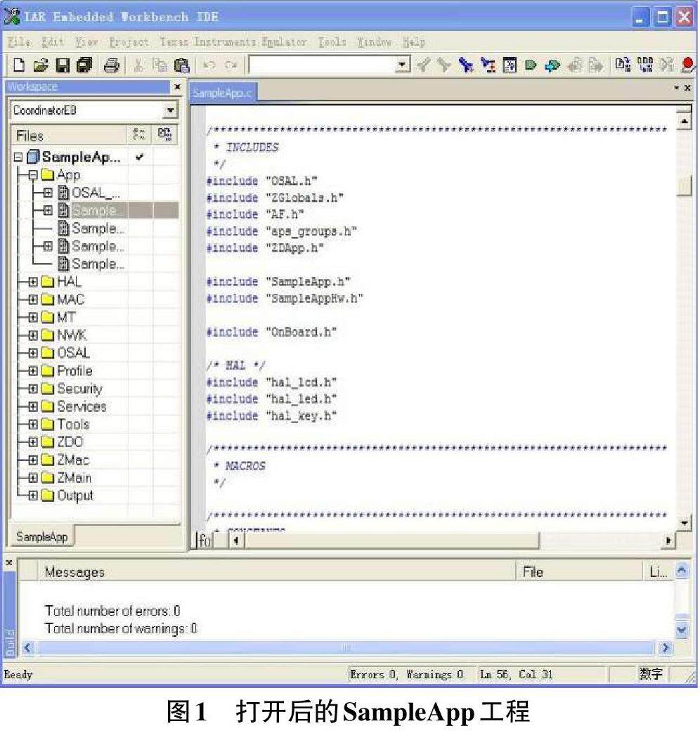Expand the NWK folder
Viewport: 700px width, 738px height.
33,335
